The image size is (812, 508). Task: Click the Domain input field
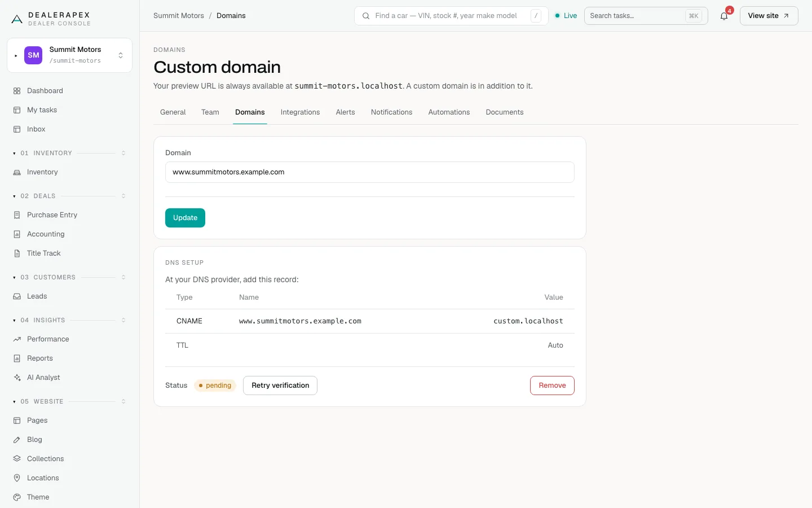tap(370, 172)
